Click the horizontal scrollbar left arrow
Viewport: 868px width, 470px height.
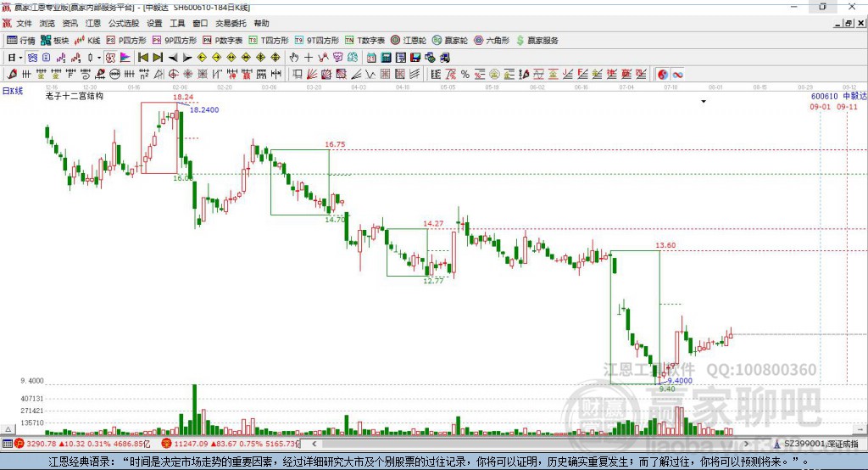314,444
